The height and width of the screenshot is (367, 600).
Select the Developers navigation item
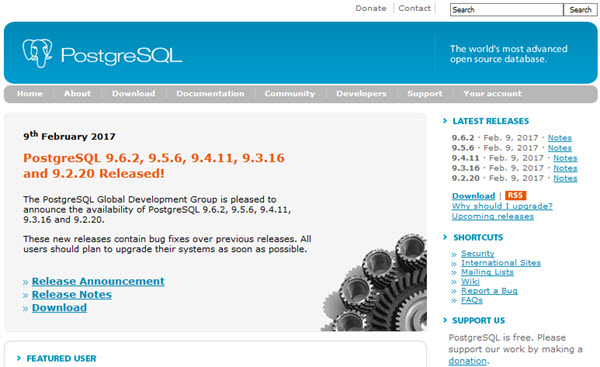[x=361, y=93]
